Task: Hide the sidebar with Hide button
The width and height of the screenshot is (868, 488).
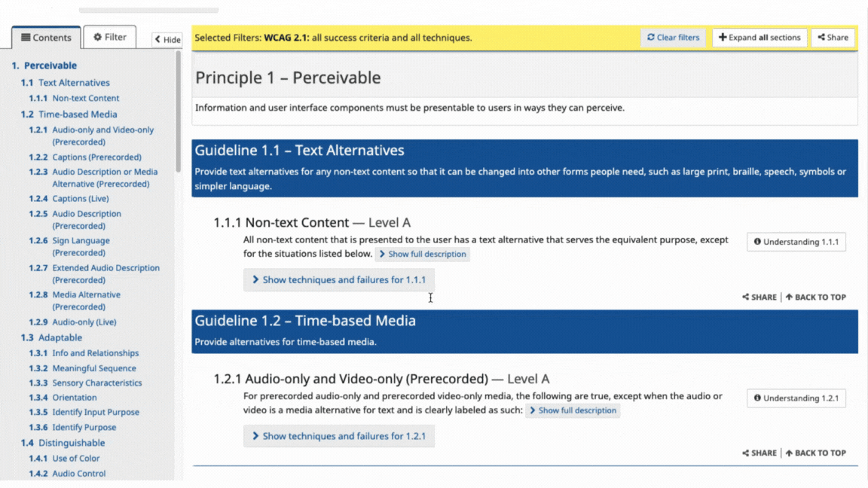Action: click(x=167, y=39)
